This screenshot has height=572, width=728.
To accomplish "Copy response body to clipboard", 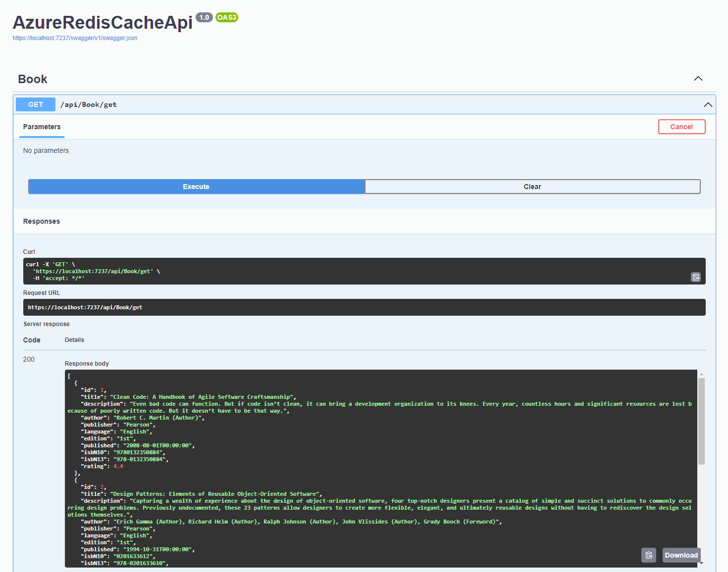I will point(649,555).
